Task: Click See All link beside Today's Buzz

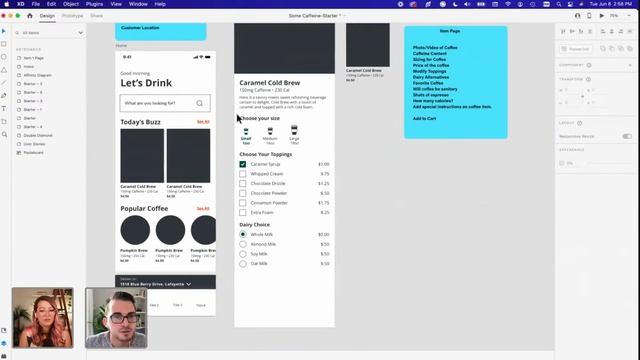Action: pyautogui.click(x=203, y=122)
